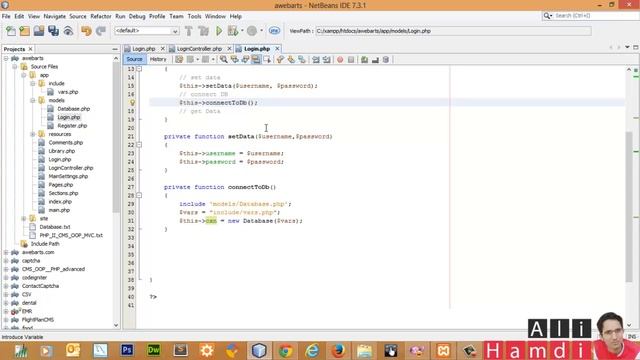Viewport: 640px width, 360px height.
Task: Open the Profile Project dropdown arrow
Action: point(261,31)
